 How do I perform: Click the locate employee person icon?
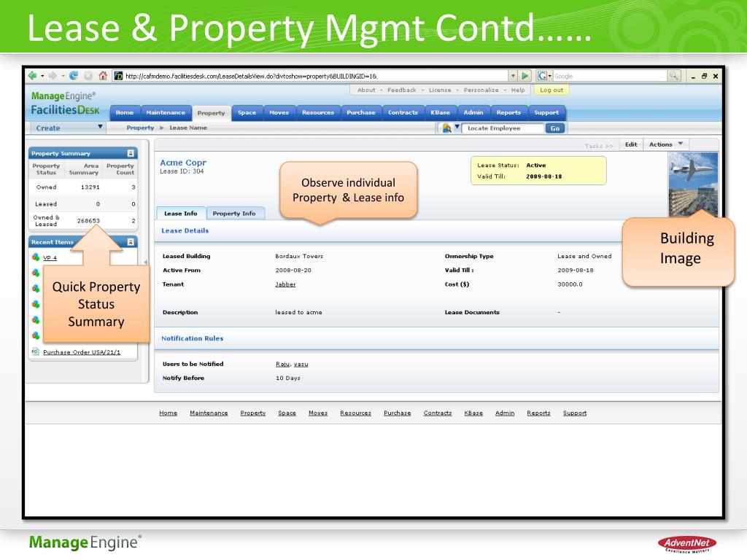point(446,128)
